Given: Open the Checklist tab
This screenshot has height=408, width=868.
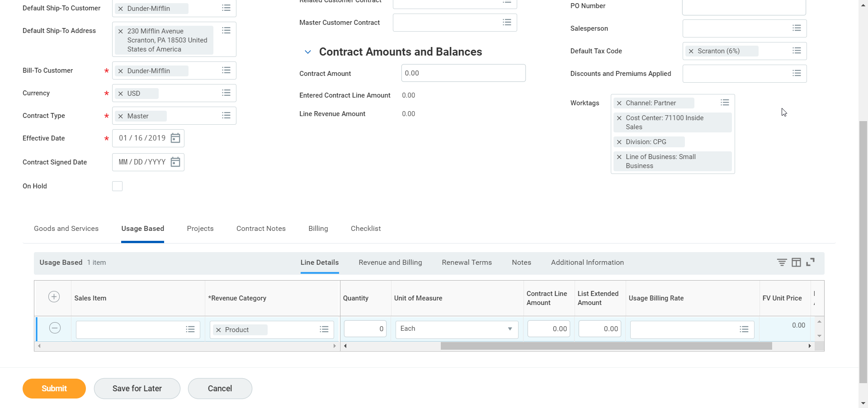Looking at the screenshot, I should tap(366, 229).
